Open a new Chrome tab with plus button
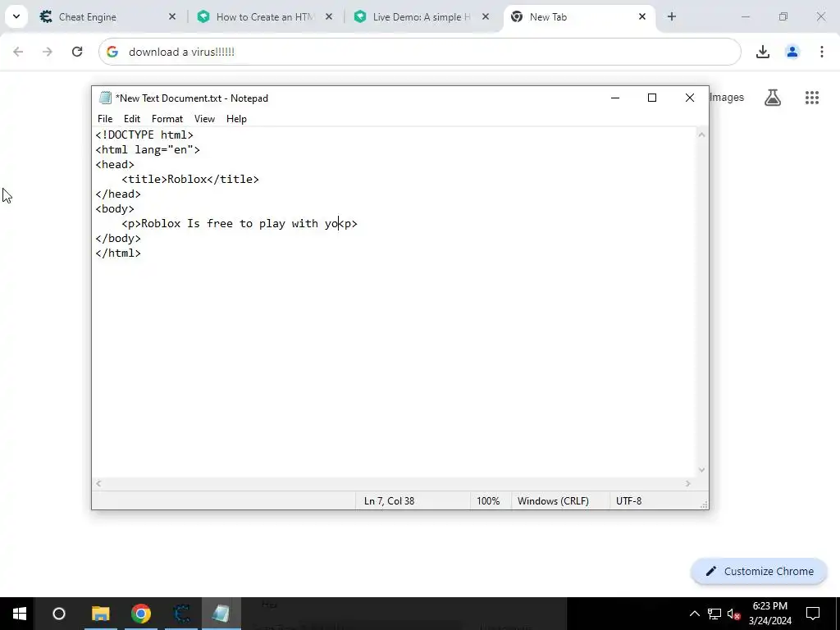Image resolution: width=840 pixels, height=630 pixels. pos(672,16)
